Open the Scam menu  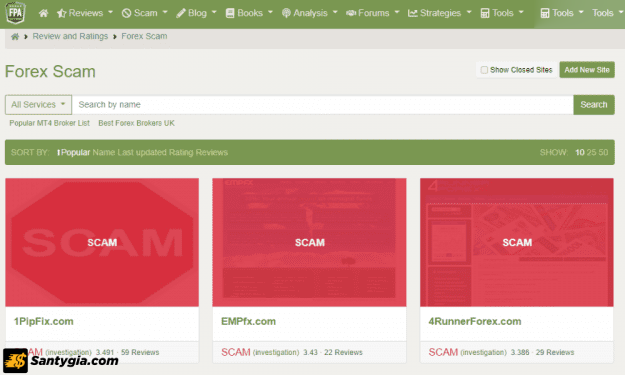145,13
